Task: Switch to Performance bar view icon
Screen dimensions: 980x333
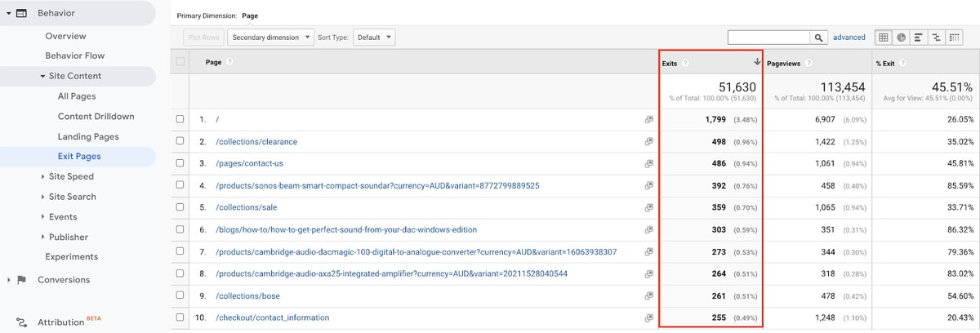Action: [919, 38]
